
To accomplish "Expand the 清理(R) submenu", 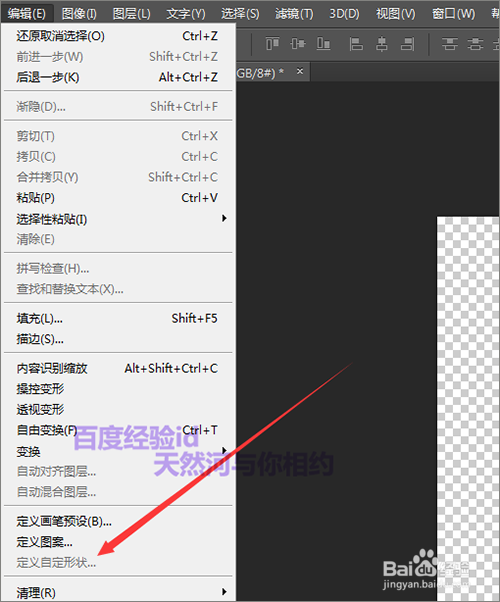I will [x=118, y=592].
